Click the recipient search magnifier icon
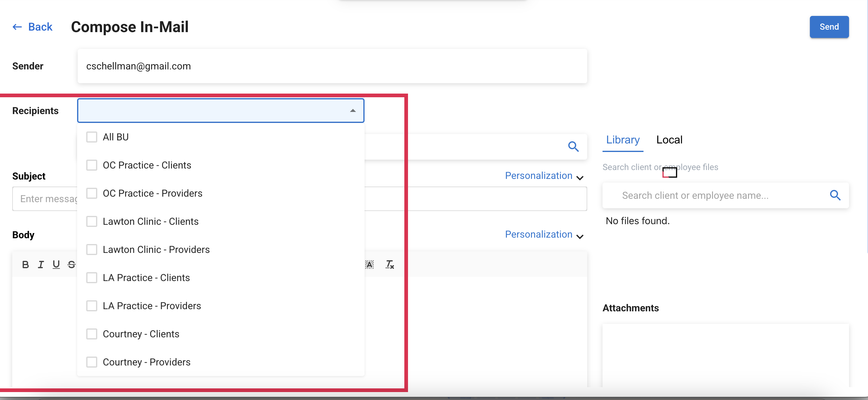 573,146
